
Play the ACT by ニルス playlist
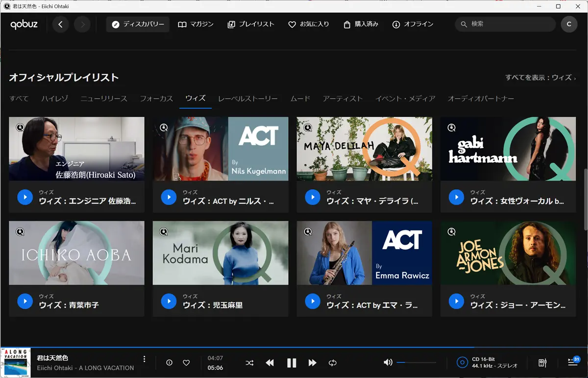[169, 197]
